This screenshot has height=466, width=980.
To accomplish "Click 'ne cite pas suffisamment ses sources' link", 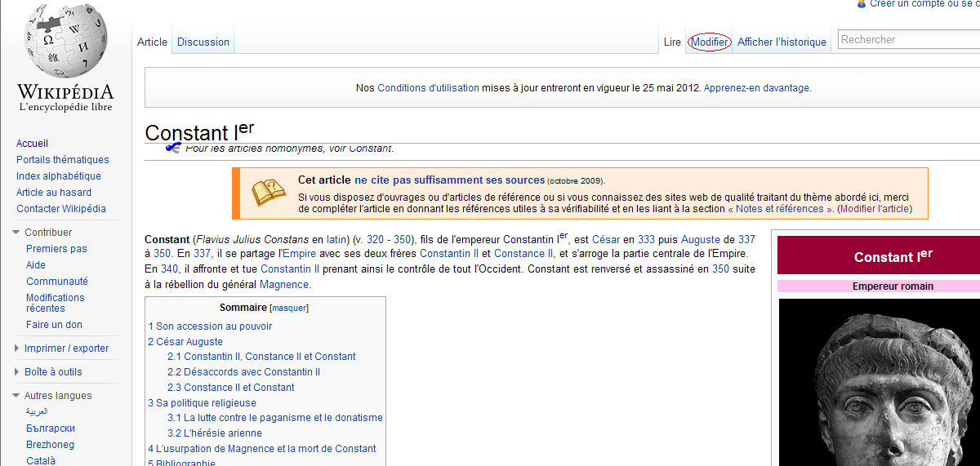I will 449,180.
